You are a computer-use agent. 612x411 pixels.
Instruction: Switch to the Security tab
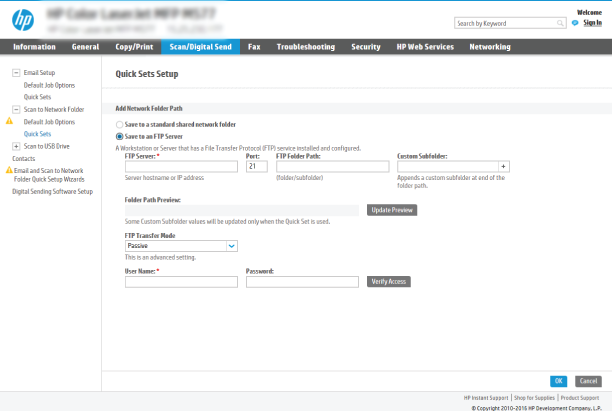point(365,46)
